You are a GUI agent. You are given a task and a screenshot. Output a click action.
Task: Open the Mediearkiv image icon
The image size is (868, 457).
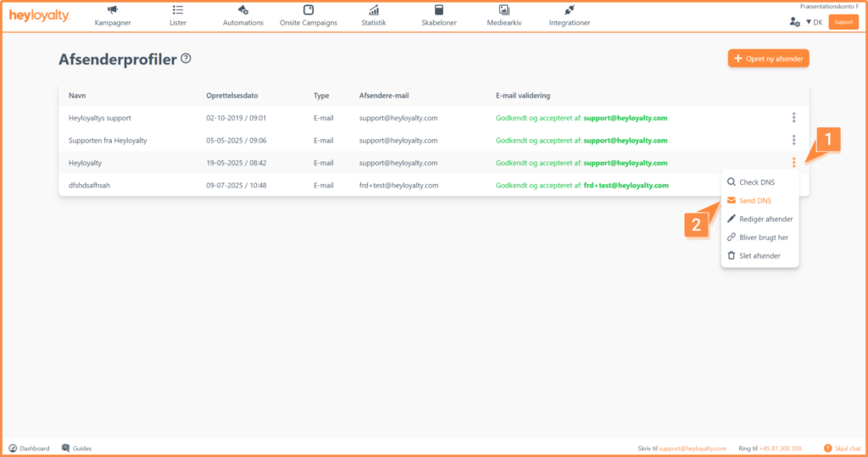point(504,10)
